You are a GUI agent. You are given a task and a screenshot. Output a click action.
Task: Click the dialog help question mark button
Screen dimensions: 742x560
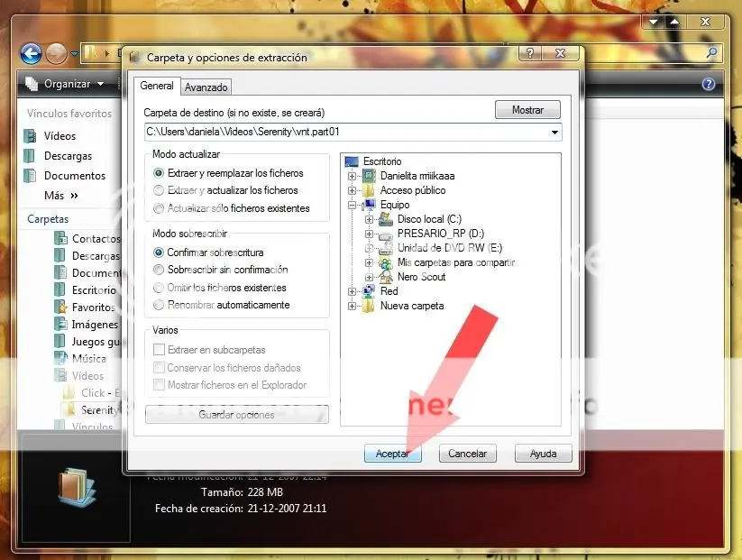(530, 53)
